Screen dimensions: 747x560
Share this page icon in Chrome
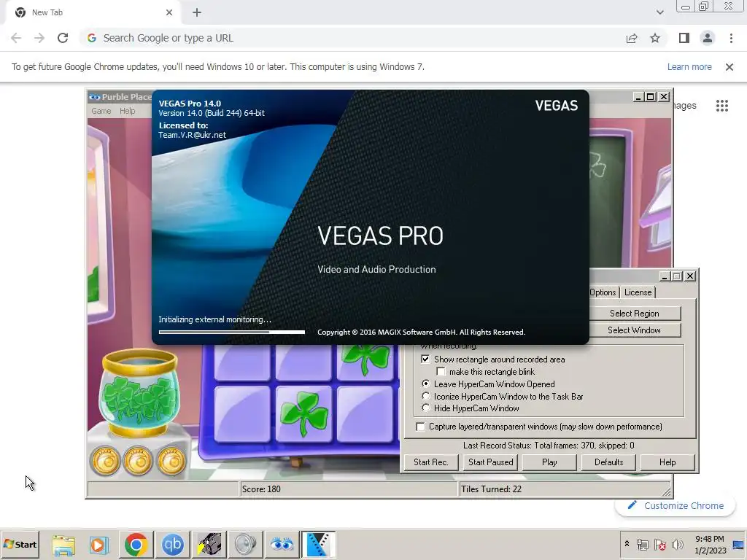tap(632, 38)
